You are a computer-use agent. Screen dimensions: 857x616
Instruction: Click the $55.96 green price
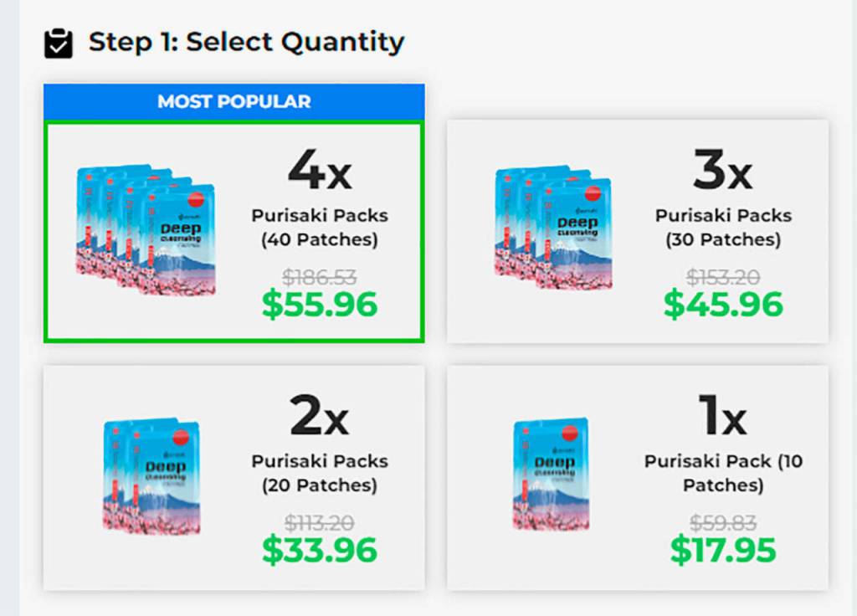(320, 305)
